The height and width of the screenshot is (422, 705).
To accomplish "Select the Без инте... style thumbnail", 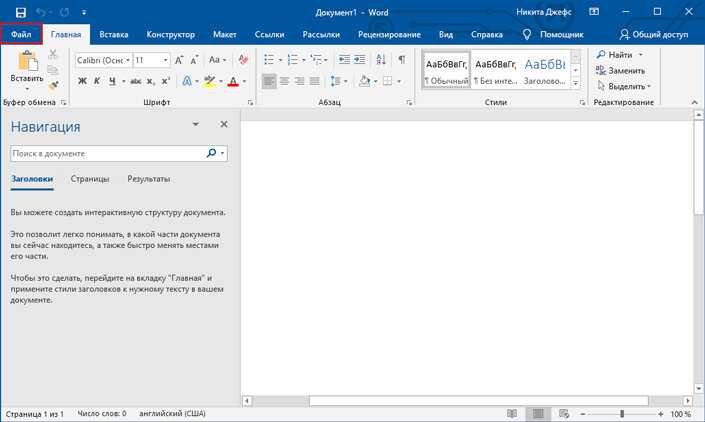I will point(495,72).
